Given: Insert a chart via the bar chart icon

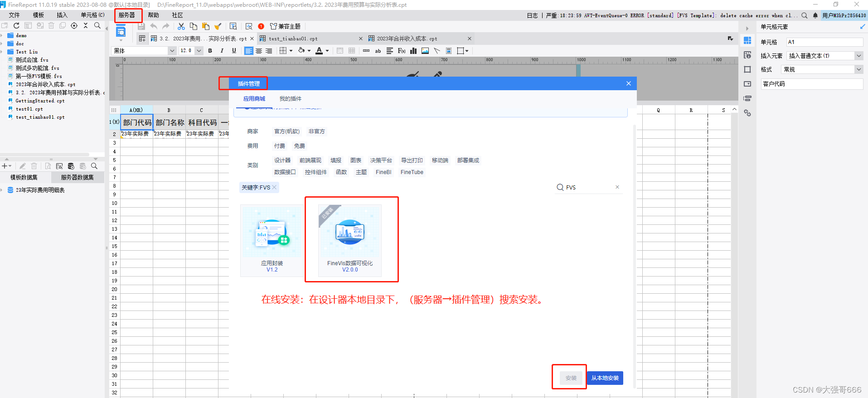Looking at the screenshot, I should (413, 51).
